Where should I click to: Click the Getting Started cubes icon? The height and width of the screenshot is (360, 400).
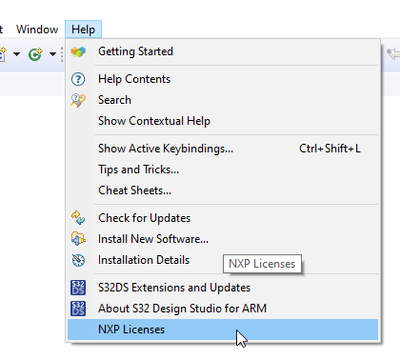pos(78,52)
